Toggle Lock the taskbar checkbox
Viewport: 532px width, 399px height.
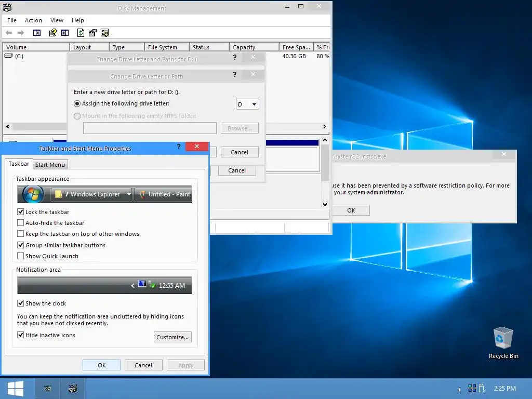click(x=21, y=212)
